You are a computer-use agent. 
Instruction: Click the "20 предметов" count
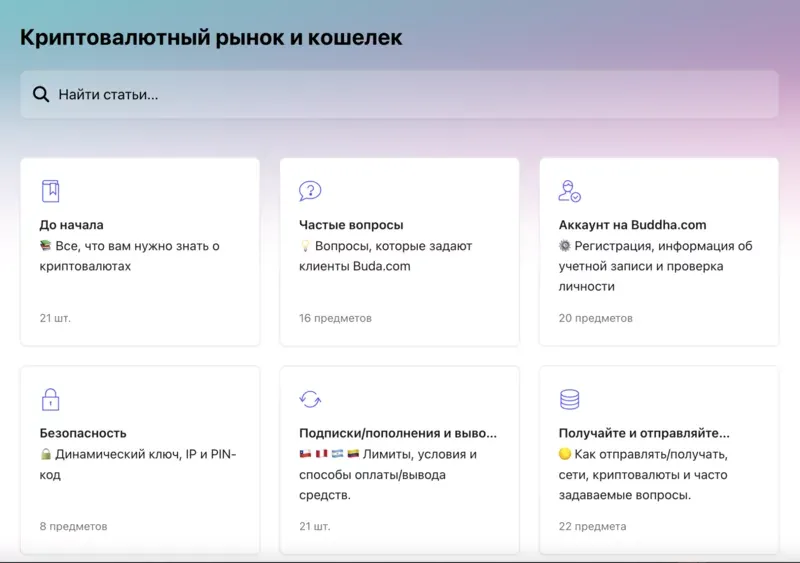pos(595,318)
